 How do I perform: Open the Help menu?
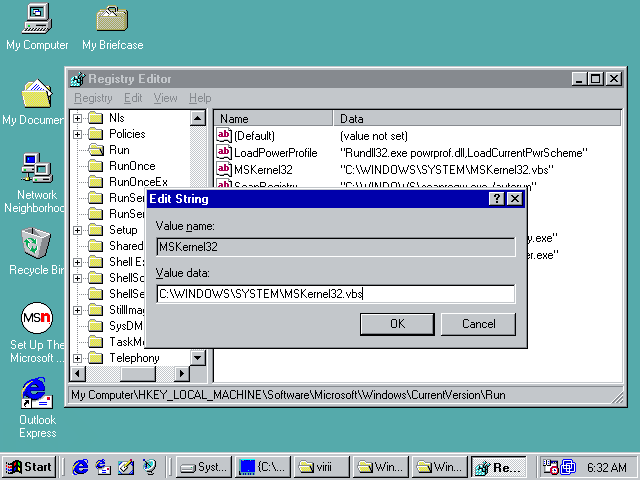(200, 98)
